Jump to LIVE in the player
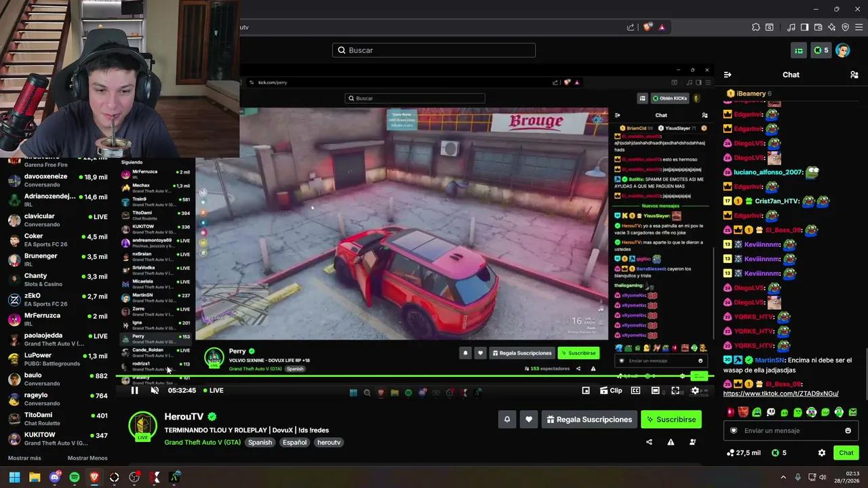 click(x=212, y=390)
